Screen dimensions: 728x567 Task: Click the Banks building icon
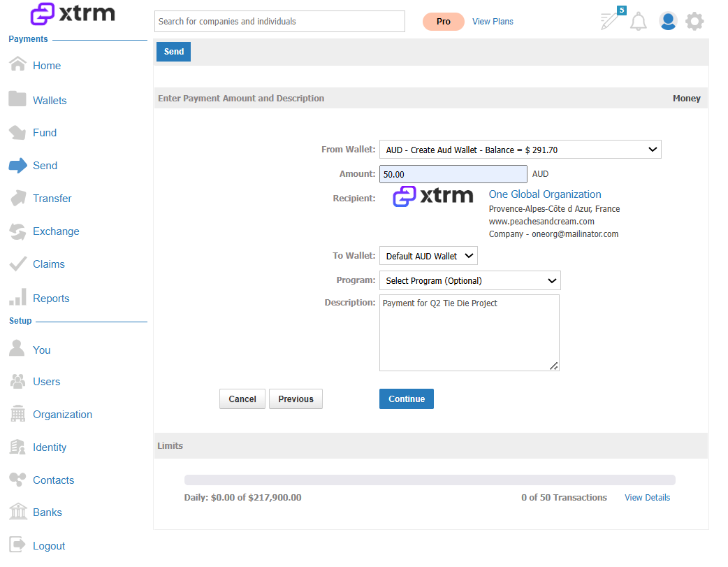pos(17,511)
